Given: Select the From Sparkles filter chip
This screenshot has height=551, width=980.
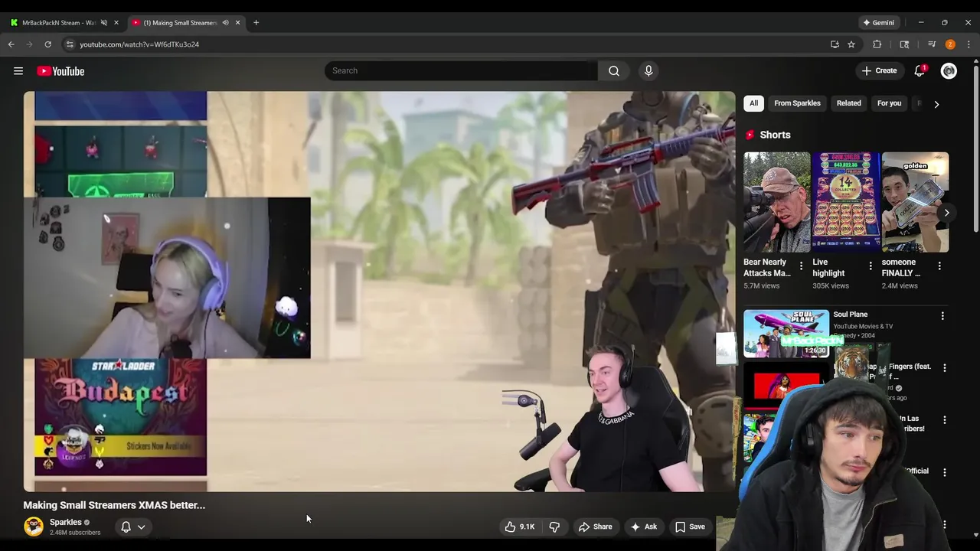Looking at the screenshot, I should (797, 103).
